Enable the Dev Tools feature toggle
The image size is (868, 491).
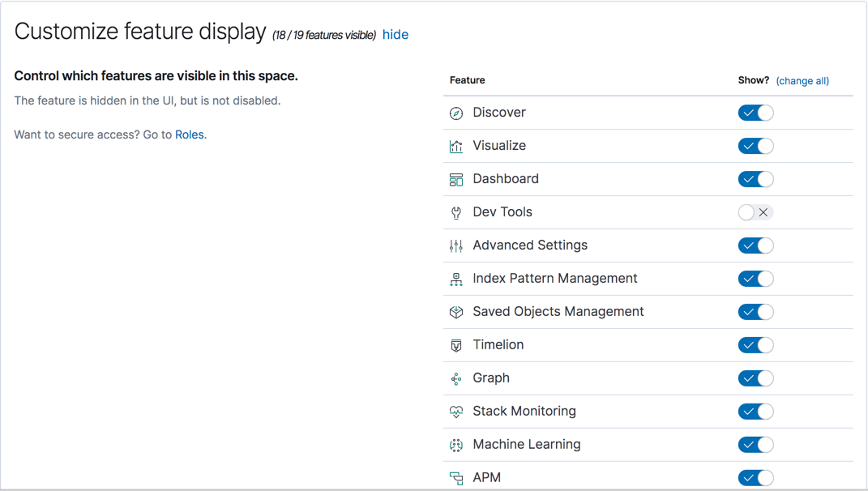[x=755, y=212]
